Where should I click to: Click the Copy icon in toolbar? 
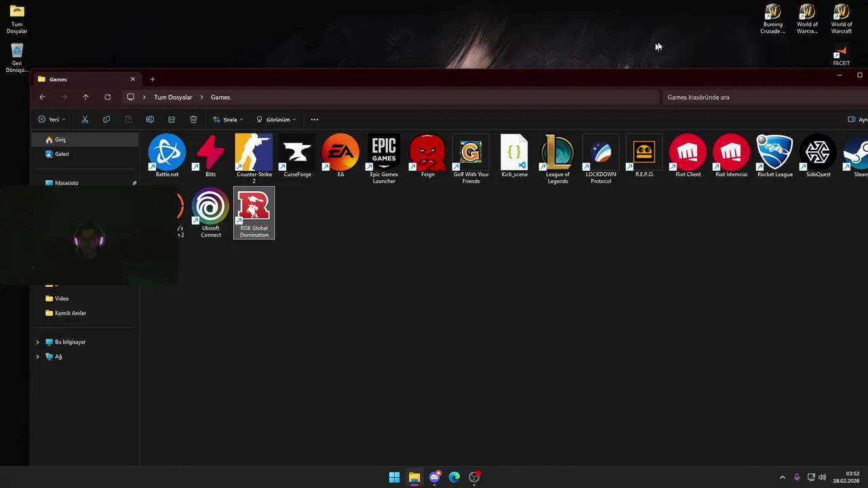[106, 119]
